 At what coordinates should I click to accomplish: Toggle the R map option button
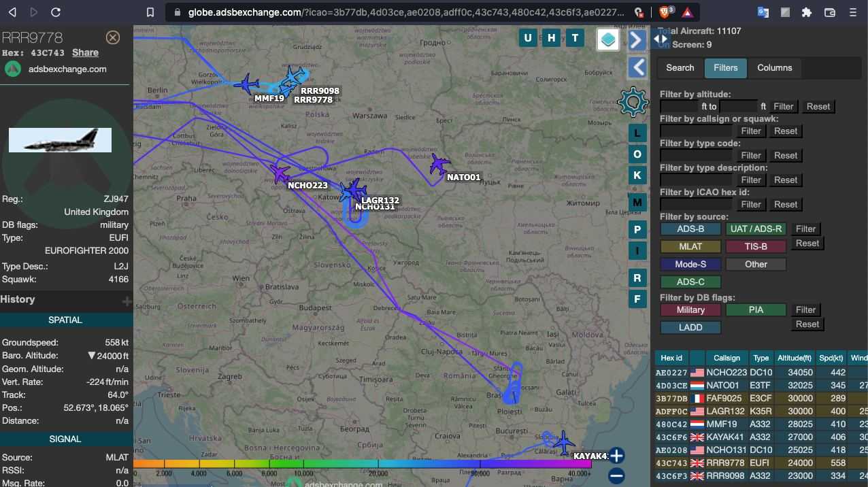pos(637,278)
